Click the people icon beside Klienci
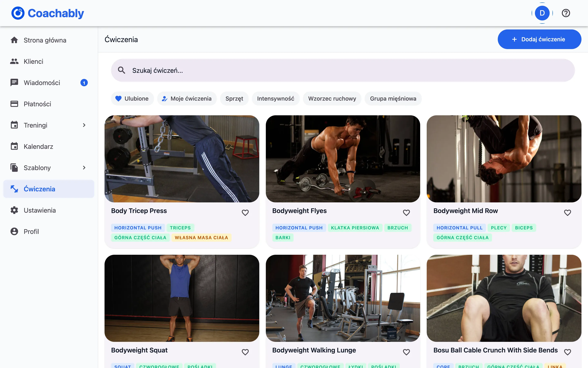 (x=14, y=61)
